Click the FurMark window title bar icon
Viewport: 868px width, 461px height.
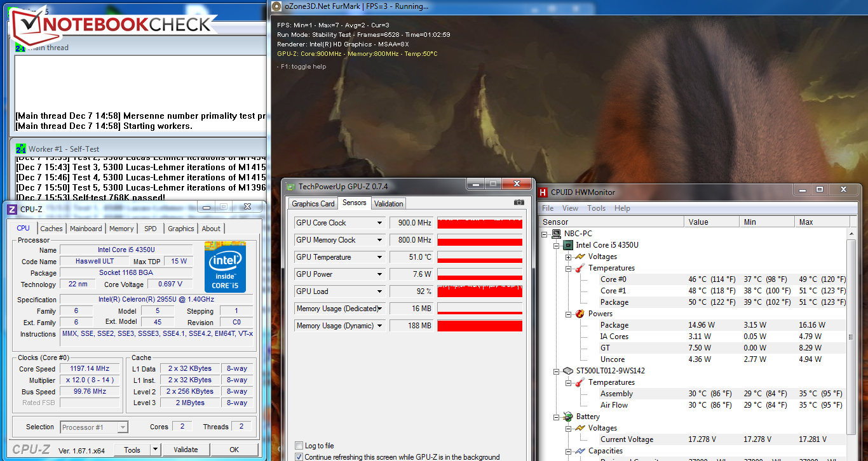click(x=276, y=6)
